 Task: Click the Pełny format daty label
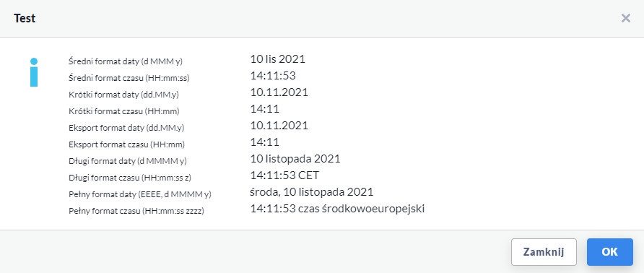click(139, 194)
